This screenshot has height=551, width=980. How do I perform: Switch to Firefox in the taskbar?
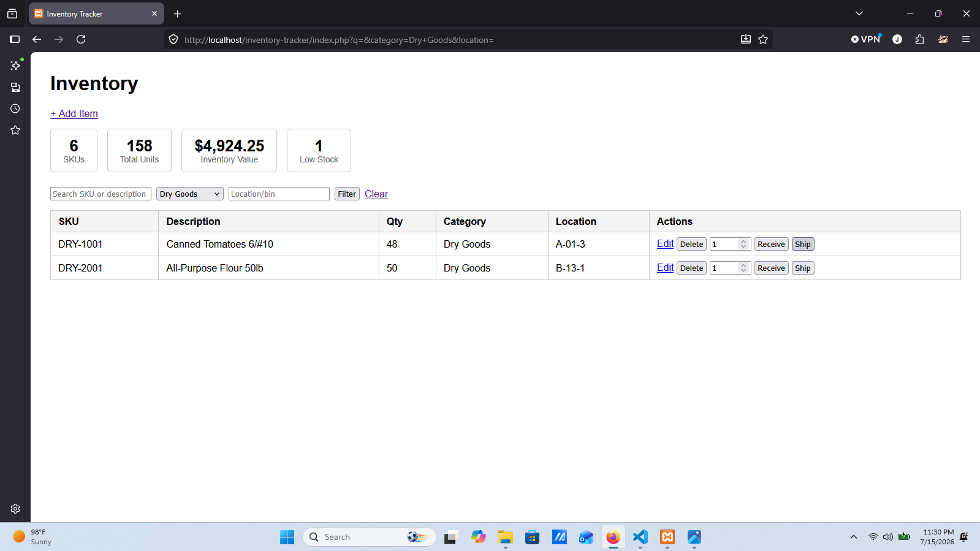613,537
